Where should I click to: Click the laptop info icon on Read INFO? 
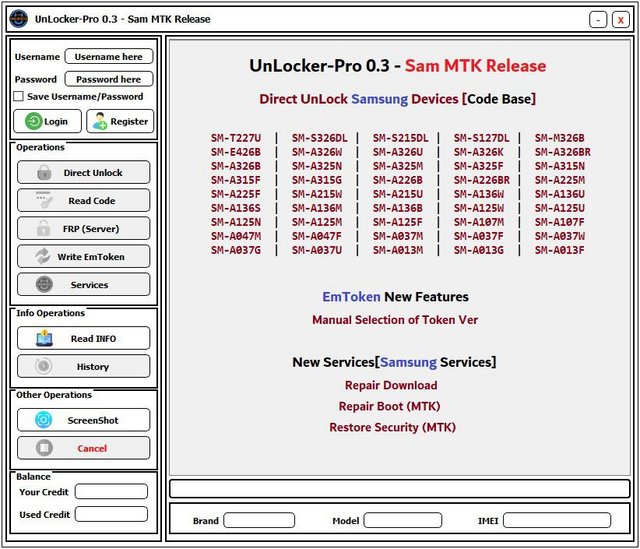coord(44,338)
